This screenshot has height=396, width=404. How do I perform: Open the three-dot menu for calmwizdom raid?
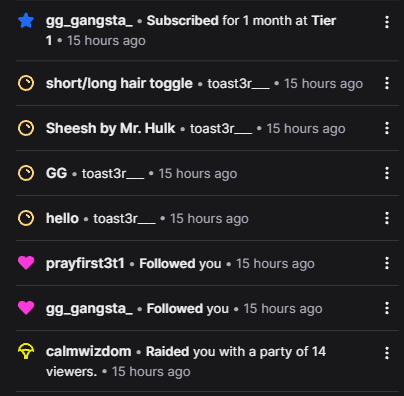click(387, 353)
